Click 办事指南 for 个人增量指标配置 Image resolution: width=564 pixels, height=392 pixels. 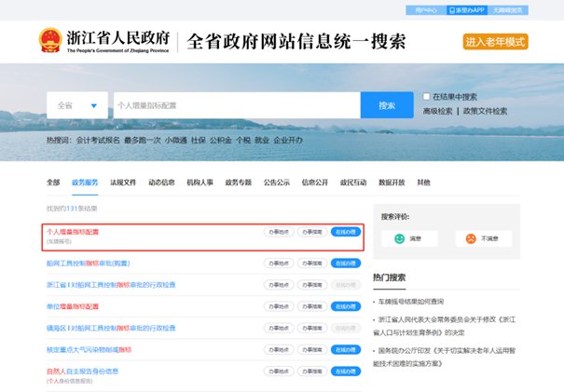click(x=312, y=231)
